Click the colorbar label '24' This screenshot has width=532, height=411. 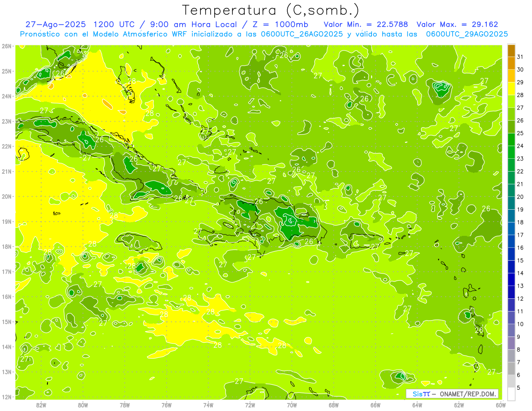point(520,146)
